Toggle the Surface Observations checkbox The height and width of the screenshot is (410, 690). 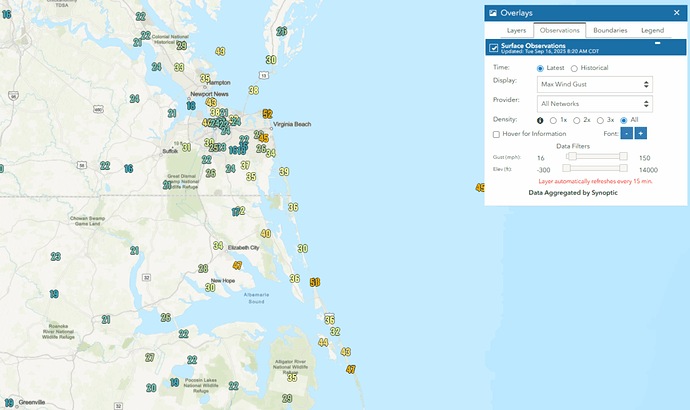point(494,48)
